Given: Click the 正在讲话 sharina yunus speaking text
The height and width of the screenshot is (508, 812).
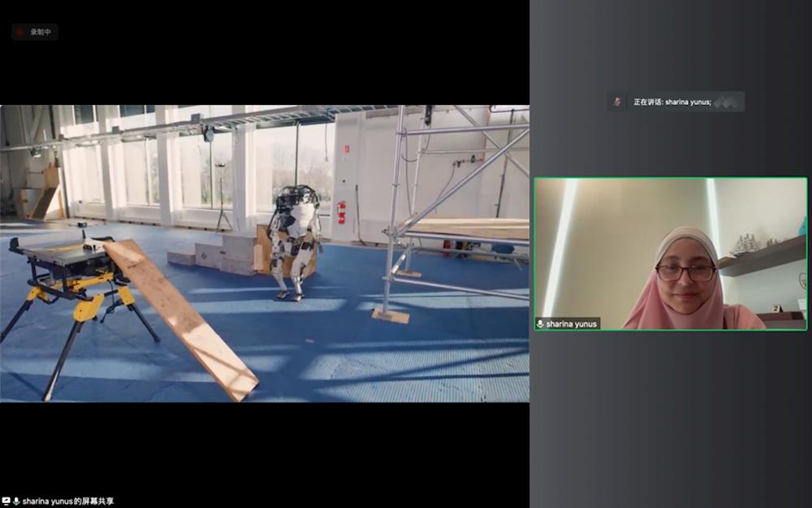Looking at the screenshot, I should (x=671, y=102).
